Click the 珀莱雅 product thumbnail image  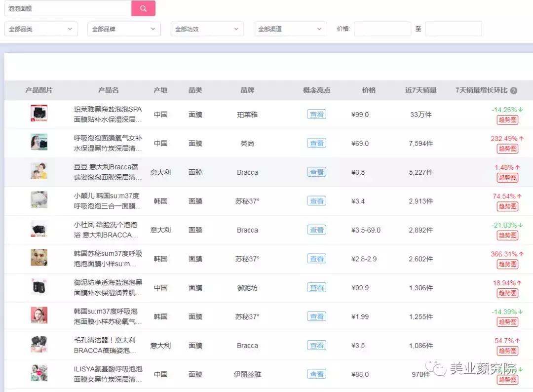coord(39,113)
